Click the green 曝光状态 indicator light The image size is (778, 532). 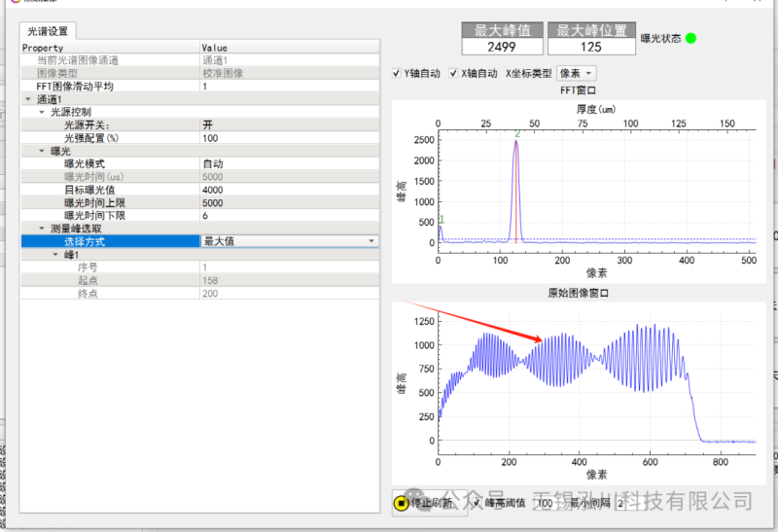[690, 38]
